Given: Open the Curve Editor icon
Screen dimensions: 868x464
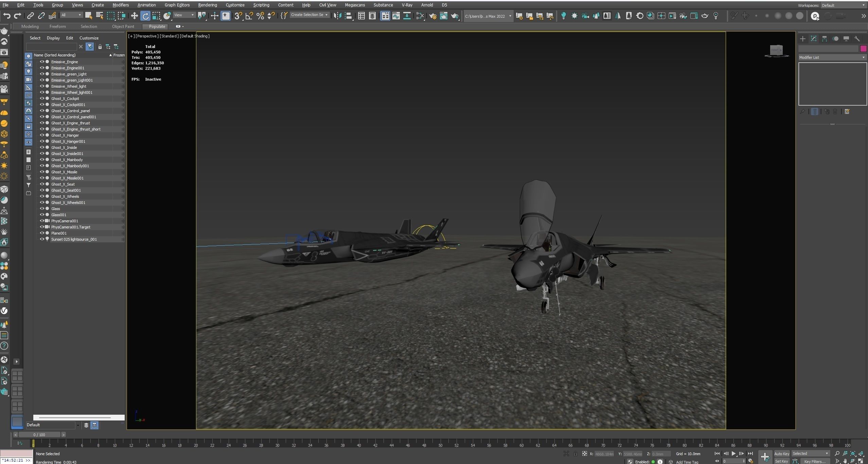Looking at the screenshot, I should (396, 16).
